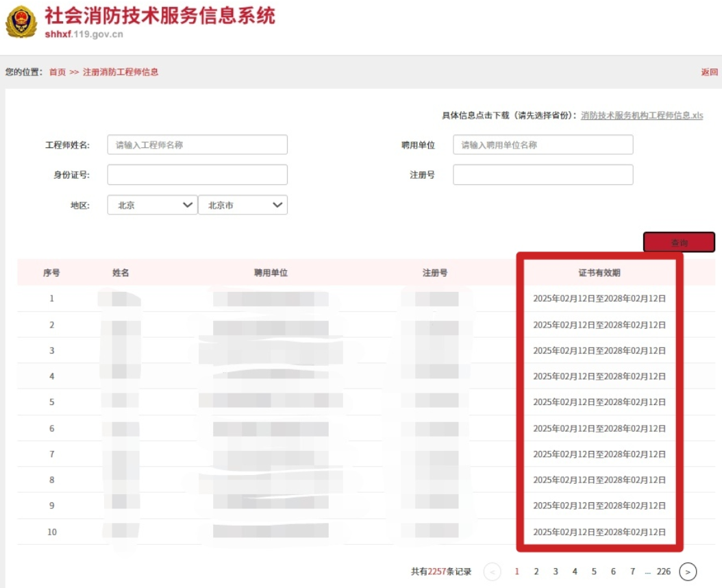Viewport: 722px width, 588px height.
Task: Click the 证书有效期 column header
Action: (599, 273)
